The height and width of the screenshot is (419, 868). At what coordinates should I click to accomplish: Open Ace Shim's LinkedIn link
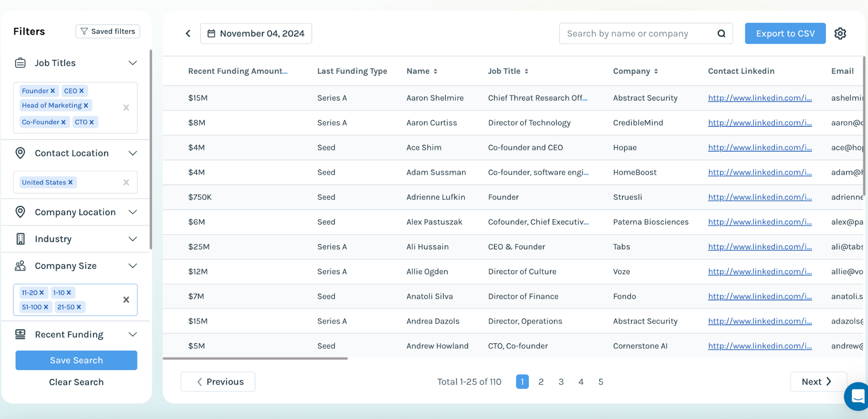click(760, 148)
